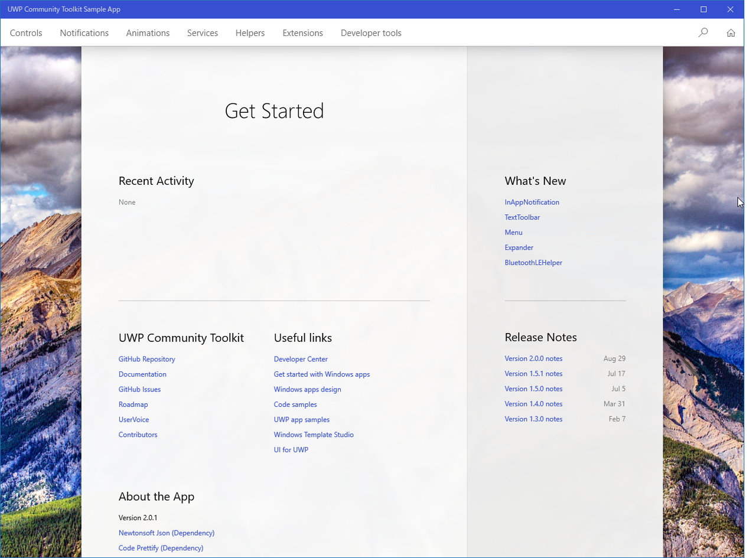View the Developer tools section
Image resolution: width=756 pixels, height=558 pixels.
pyautogui.click(x=370, y=33)
